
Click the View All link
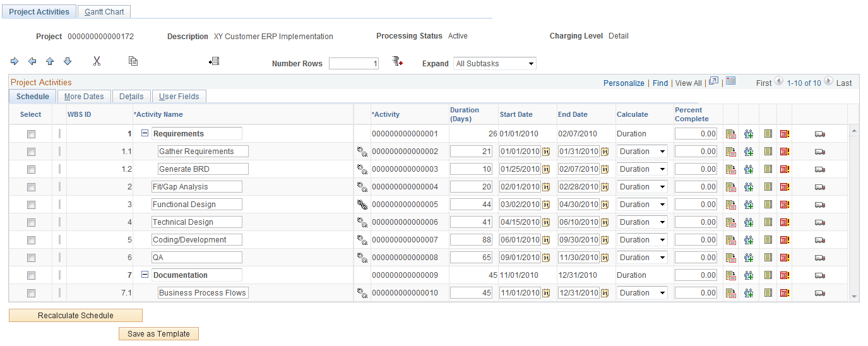(x=688, y=83)
